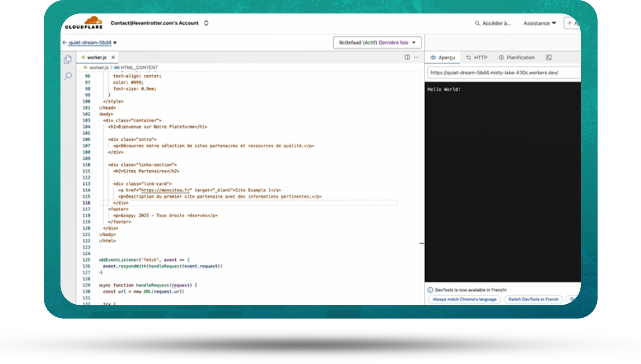The width and height of the screenshot is (641, 364).
Task: Click the back arrow beside quiet-dream-5bd4
Action: tap(64, 43)
